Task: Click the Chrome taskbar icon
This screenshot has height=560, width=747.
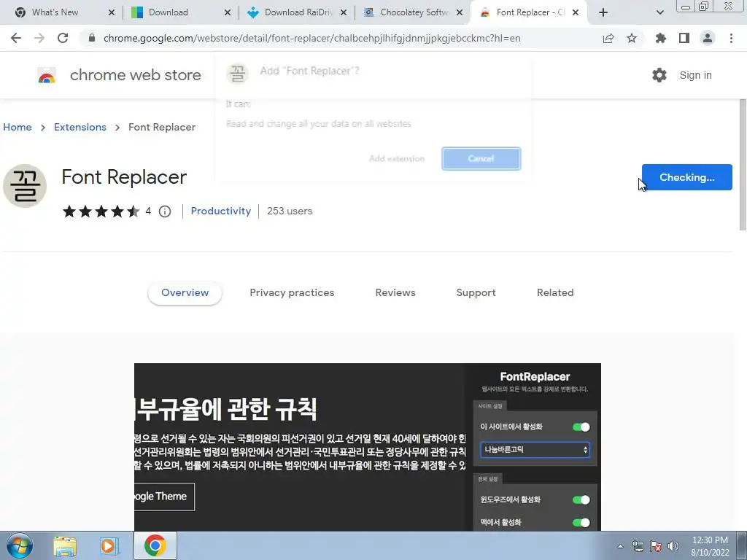Action: pyautogui.click(x=155, y=545)
